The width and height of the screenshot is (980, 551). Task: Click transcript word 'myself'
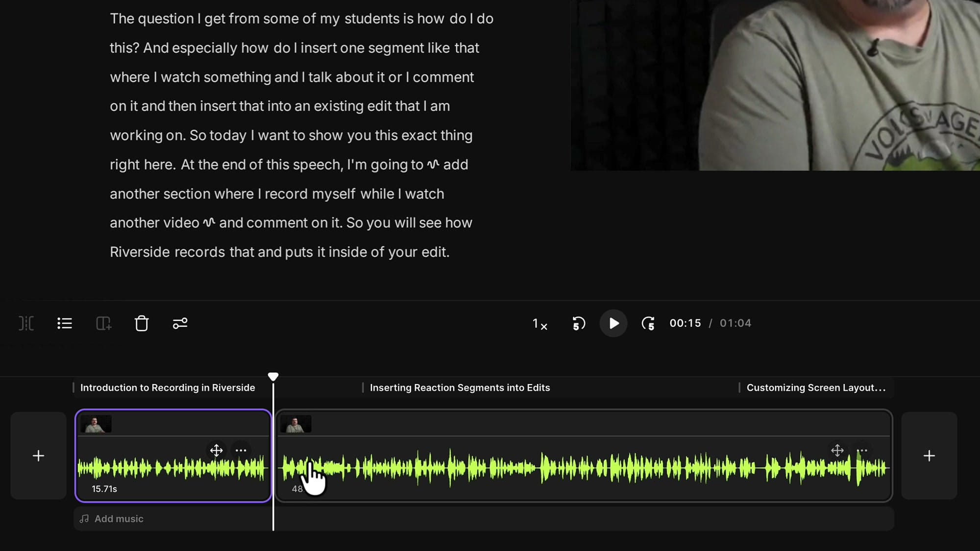tap(334, 194)
